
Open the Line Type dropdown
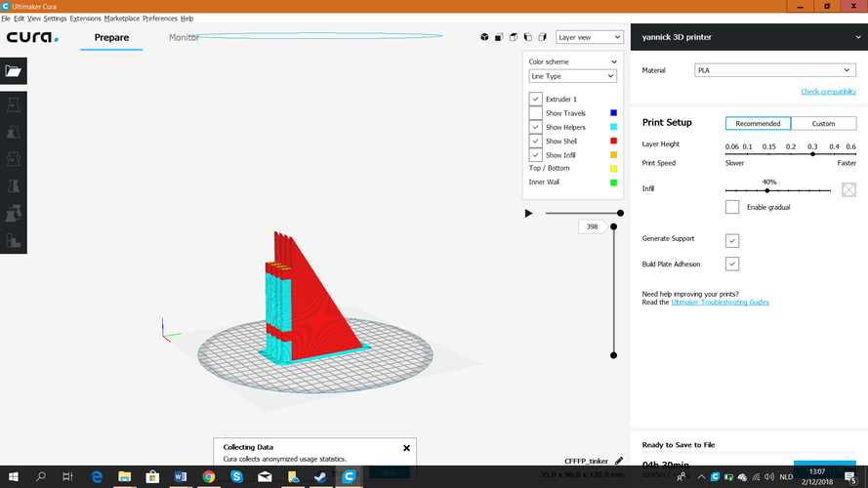tap(572, 76)
